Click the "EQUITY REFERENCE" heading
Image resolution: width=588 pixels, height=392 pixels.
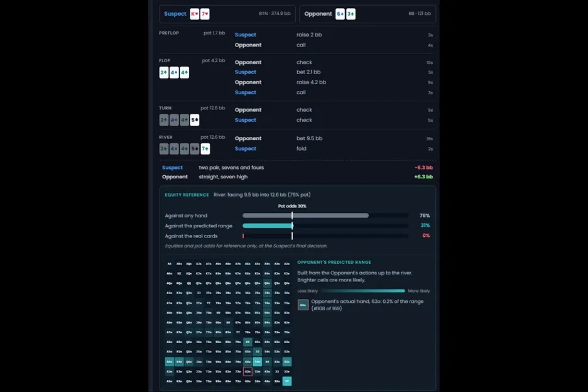point(187,195)
